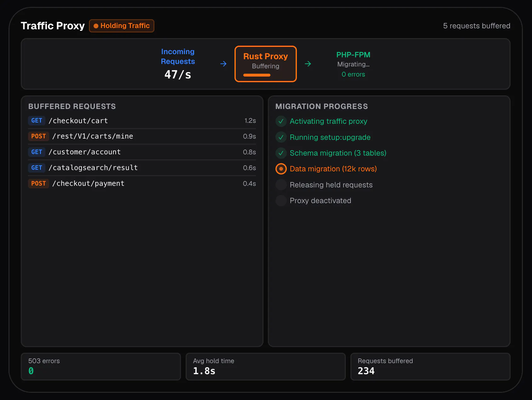Viewport: 532px width, 400px height.
Task: Click the GET badge for /checkout/cart
Action: click(x=37, y=121)
